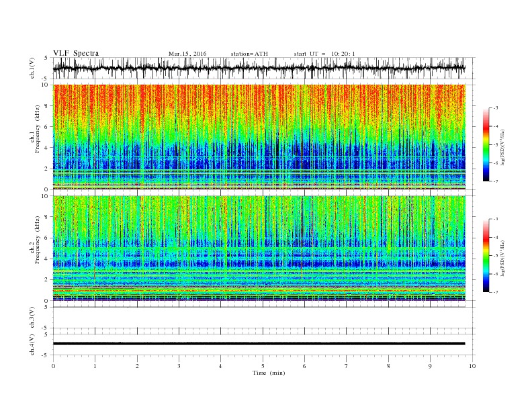Select the date text "Mar.15, 2016"
Image resolution: width=532 pixels, height=411 pixels.
187,54
